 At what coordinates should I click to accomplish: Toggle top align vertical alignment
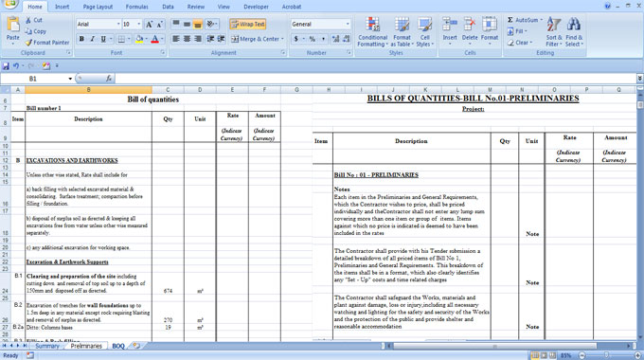[176, 25]
